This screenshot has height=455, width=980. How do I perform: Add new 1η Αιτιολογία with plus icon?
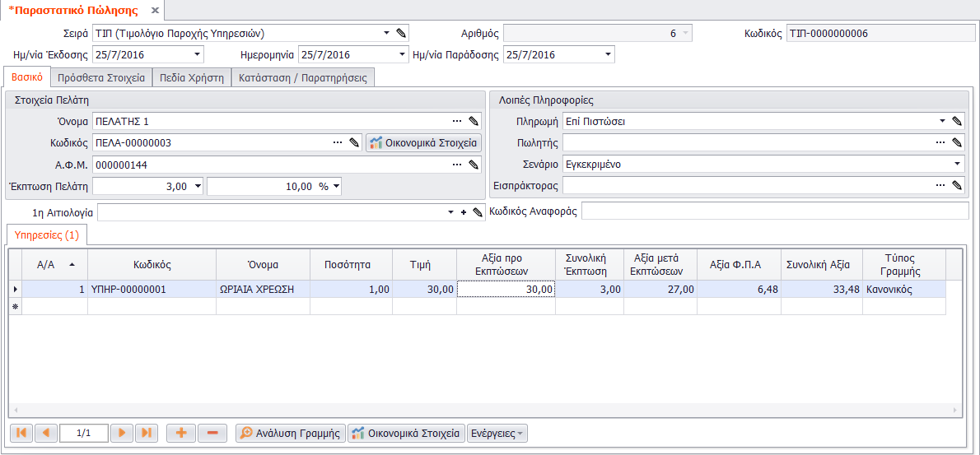coord(464,213)
